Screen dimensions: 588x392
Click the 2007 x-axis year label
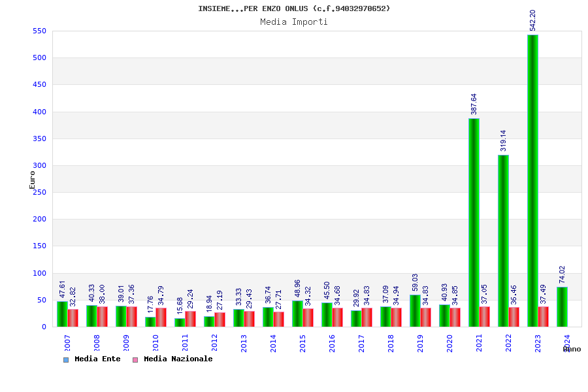67,344
